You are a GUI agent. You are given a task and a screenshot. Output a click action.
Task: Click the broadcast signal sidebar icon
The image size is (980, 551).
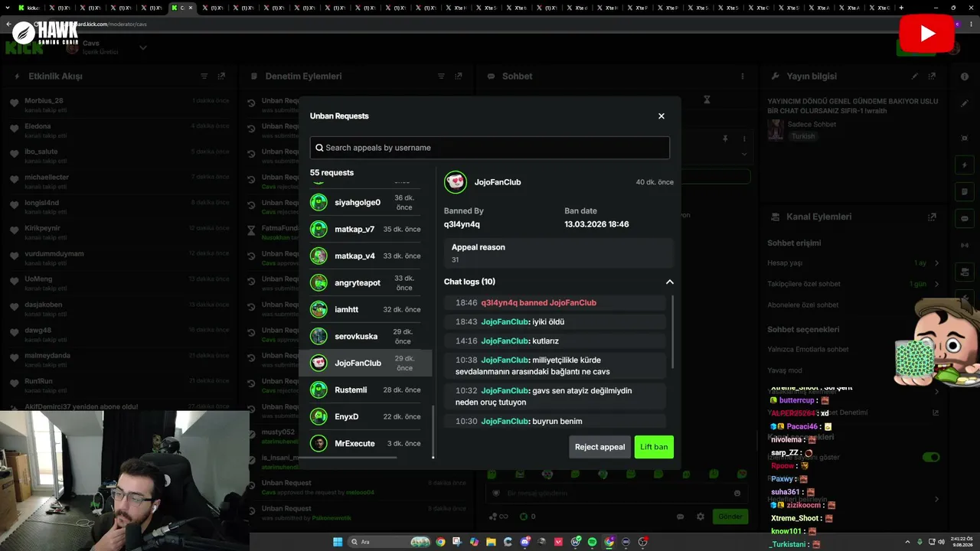click(964, 245)
